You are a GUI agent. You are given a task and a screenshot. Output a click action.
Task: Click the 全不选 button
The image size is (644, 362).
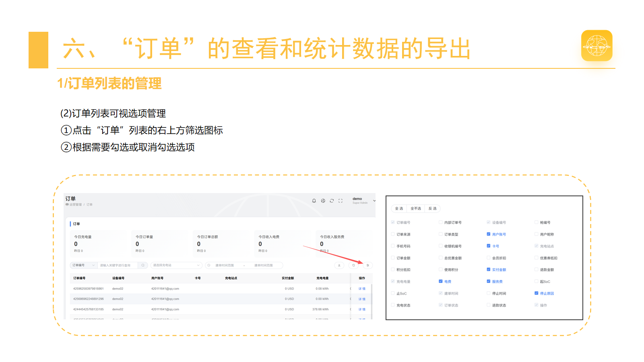pos(416,208)
